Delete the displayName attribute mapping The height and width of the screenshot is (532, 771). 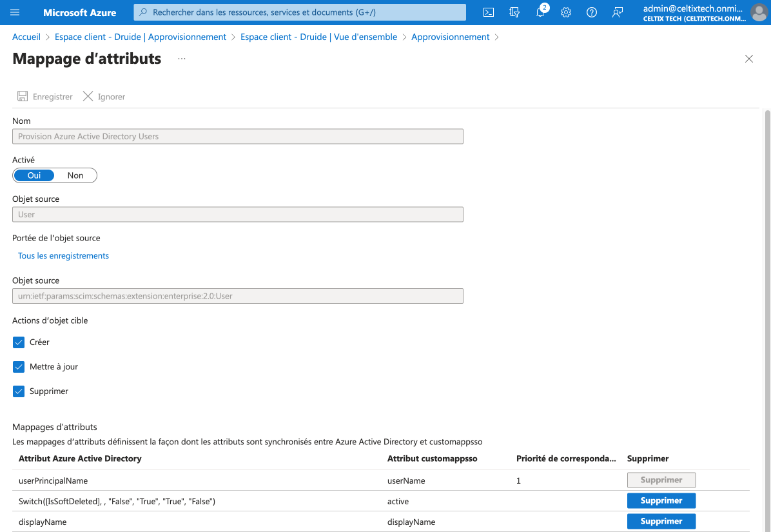point(661,521)
